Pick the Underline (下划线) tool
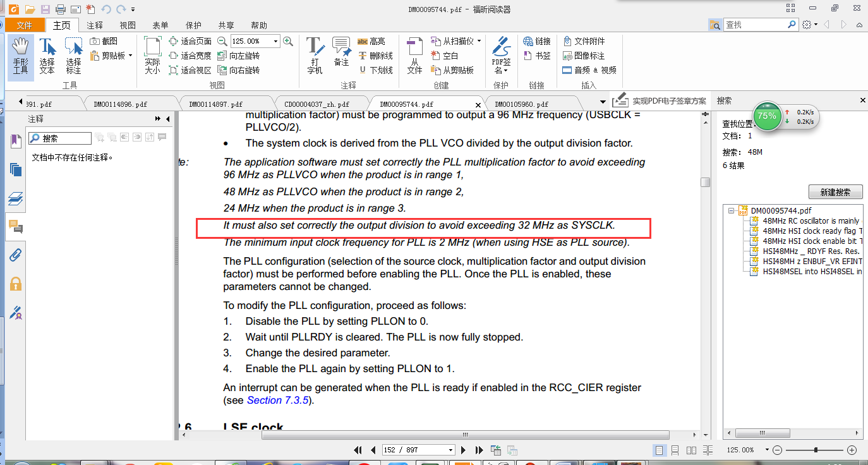 coord(375,70)
